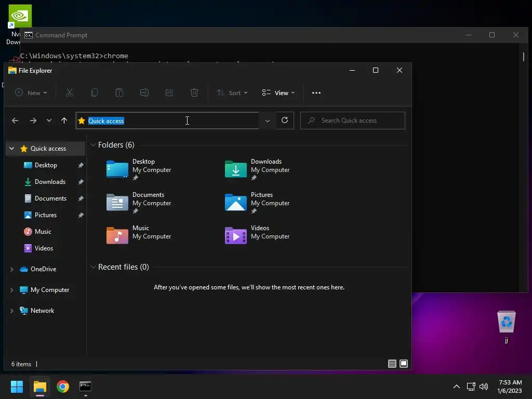Select Music in the sidebar
The image size is (532, 399).
tap(43, 232)
